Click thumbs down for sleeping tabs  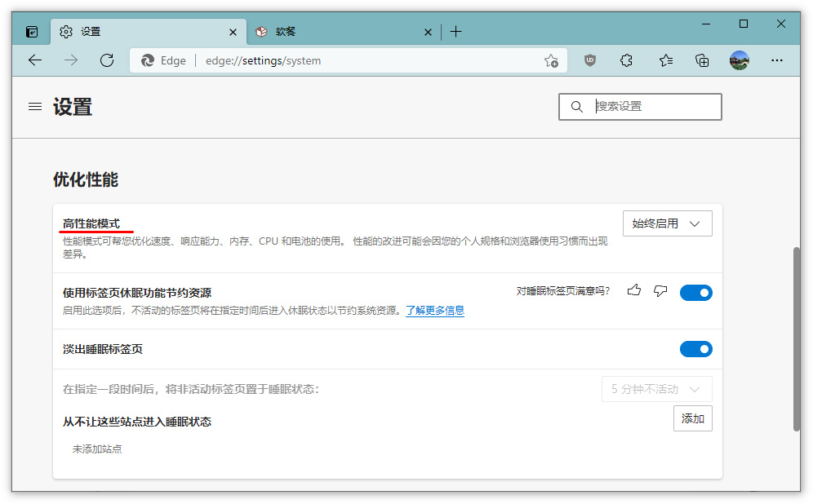[x=660, y=290]
